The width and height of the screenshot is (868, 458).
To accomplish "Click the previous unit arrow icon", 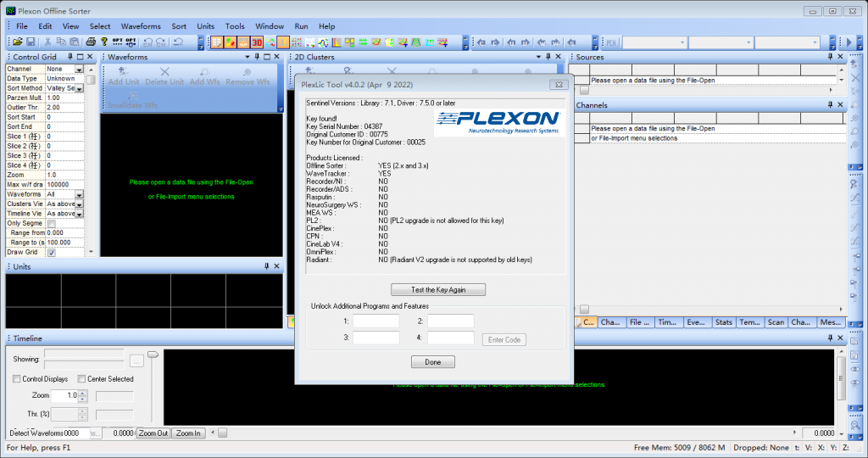I will pyautogui.click(x=511, y=42).
